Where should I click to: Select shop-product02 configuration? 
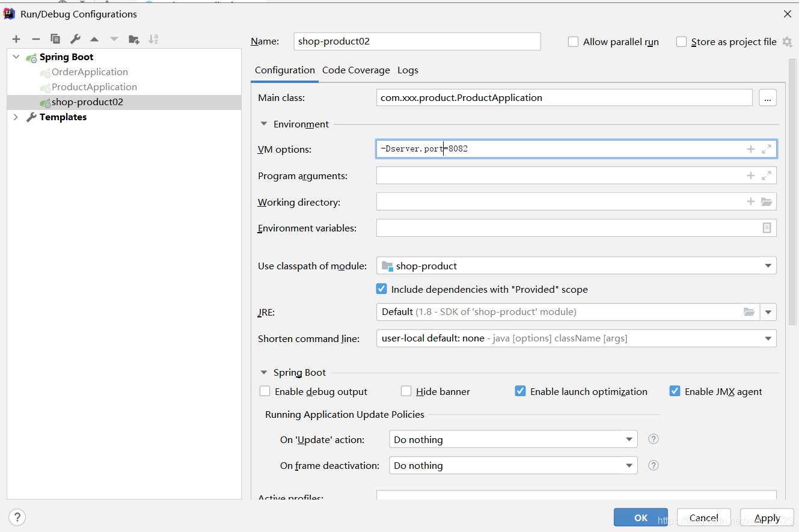(x=124, y=102)
